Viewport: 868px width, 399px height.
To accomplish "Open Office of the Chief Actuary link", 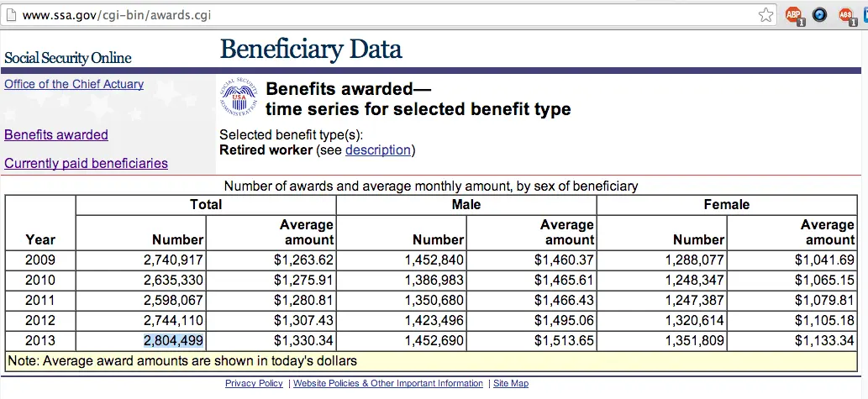I will (x=74, y=84).
